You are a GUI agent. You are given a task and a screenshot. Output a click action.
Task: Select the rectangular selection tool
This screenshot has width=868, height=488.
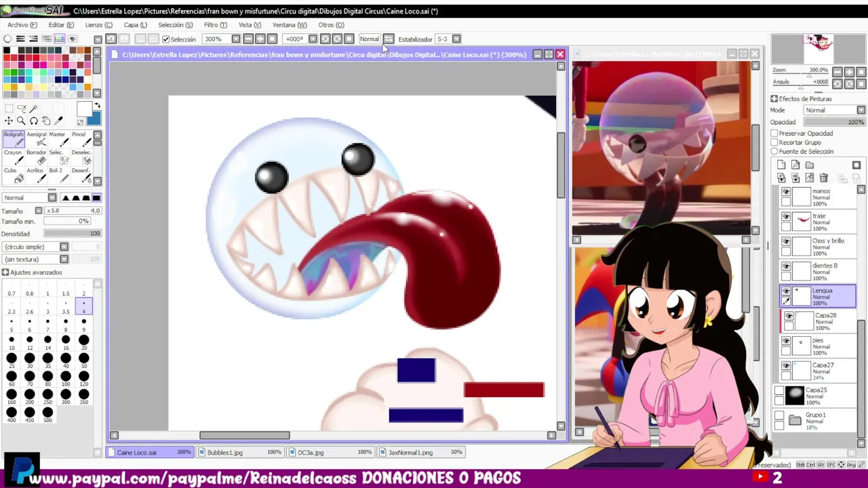[x=8, y=108]
